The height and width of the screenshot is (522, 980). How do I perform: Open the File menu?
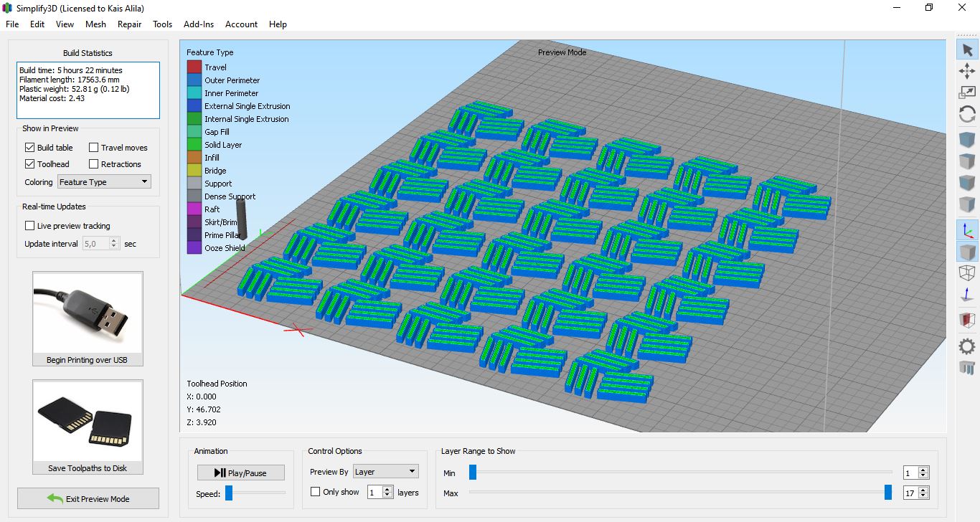[12, 24]
